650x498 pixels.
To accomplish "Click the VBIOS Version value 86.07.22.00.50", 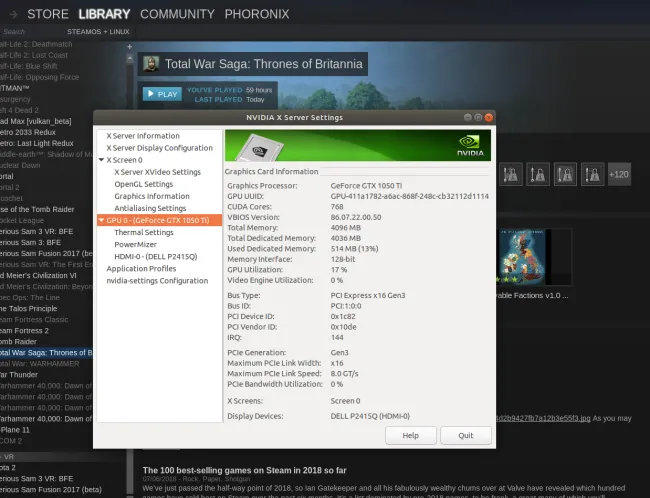I will pos(356,217).
